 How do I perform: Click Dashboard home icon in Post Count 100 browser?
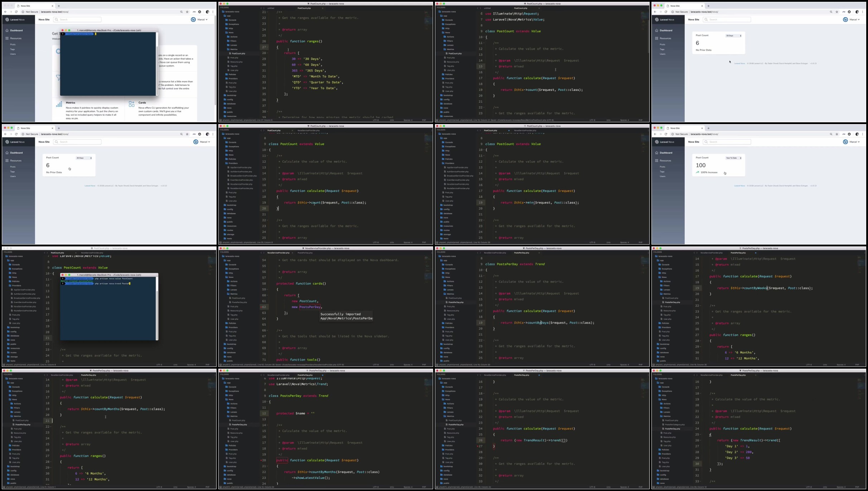pyautogui.click(x=656, y=153)
